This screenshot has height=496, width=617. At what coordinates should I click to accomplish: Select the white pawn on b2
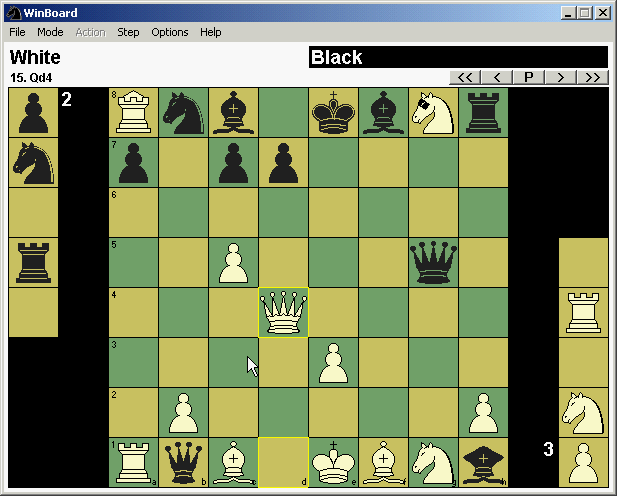pos(183,413)
